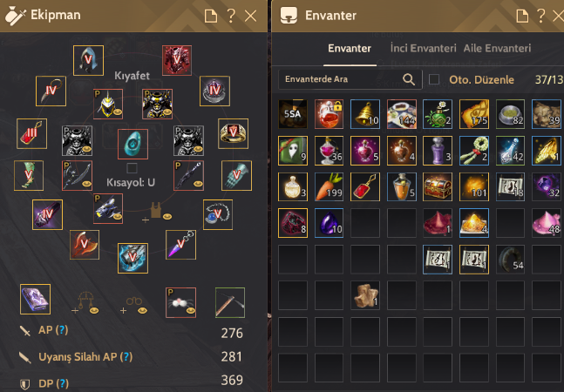Click the blue V hooded helmet slot
564x392 pixels.
pyautogui.click(x=89, y=60)
